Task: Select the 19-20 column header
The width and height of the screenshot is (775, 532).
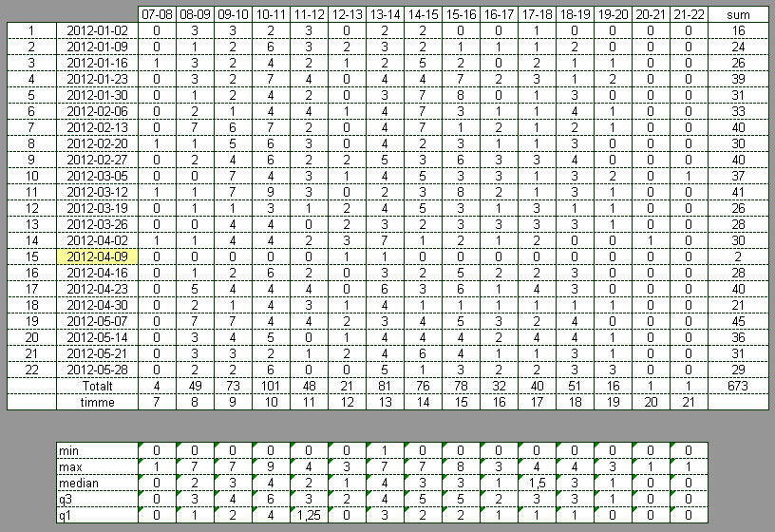Action: click(x=614, y=14)
